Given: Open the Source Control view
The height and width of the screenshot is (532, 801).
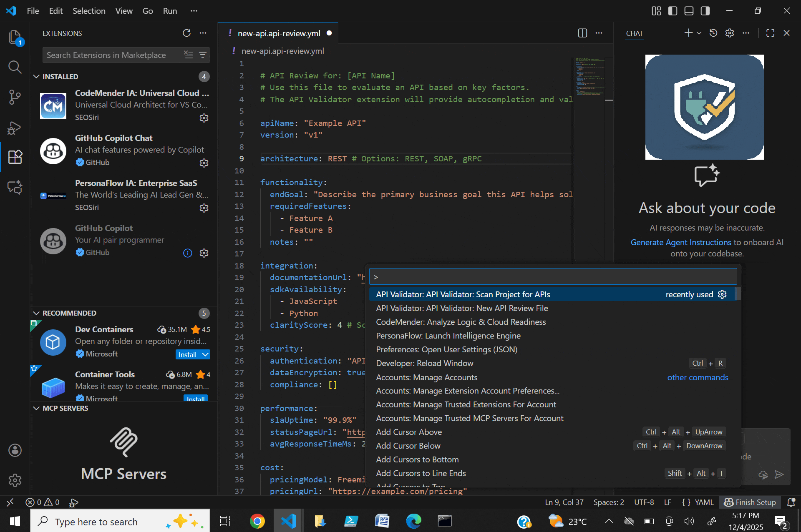Looking at the screenshot, I should (x=15, y=97).
